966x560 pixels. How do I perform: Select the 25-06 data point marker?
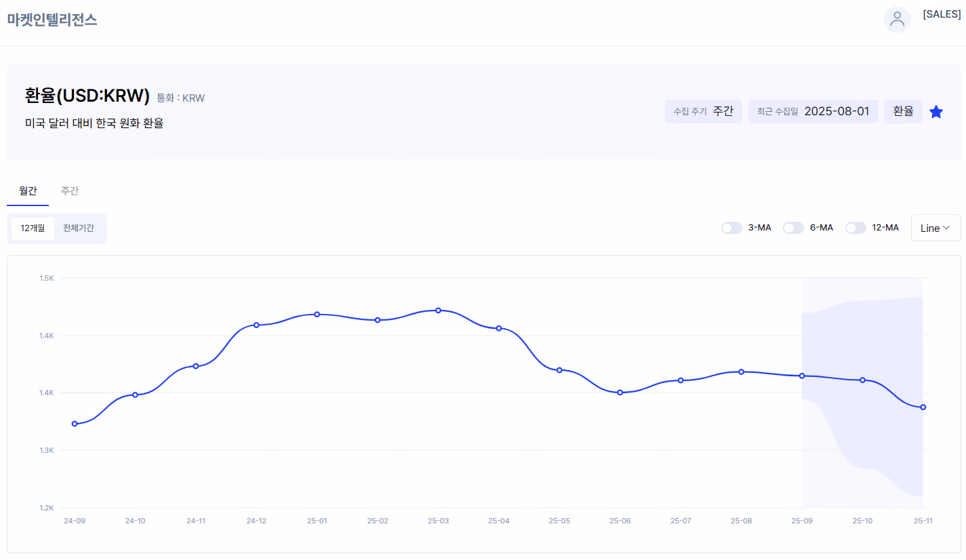(620, 393)
